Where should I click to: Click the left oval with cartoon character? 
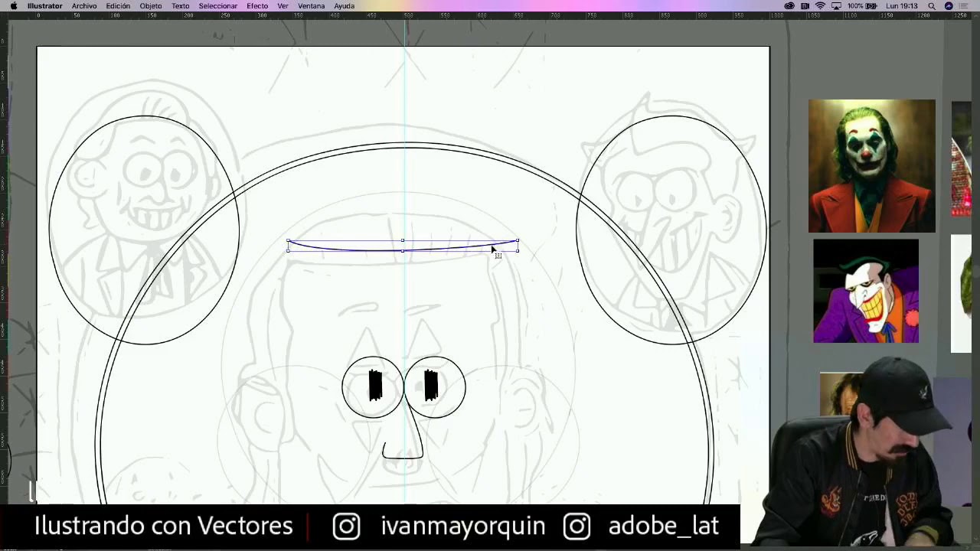(144, 230)
